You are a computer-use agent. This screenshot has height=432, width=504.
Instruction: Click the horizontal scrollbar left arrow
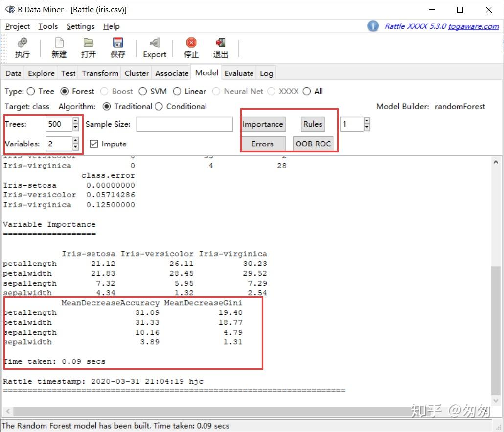[x=8, y=411]
